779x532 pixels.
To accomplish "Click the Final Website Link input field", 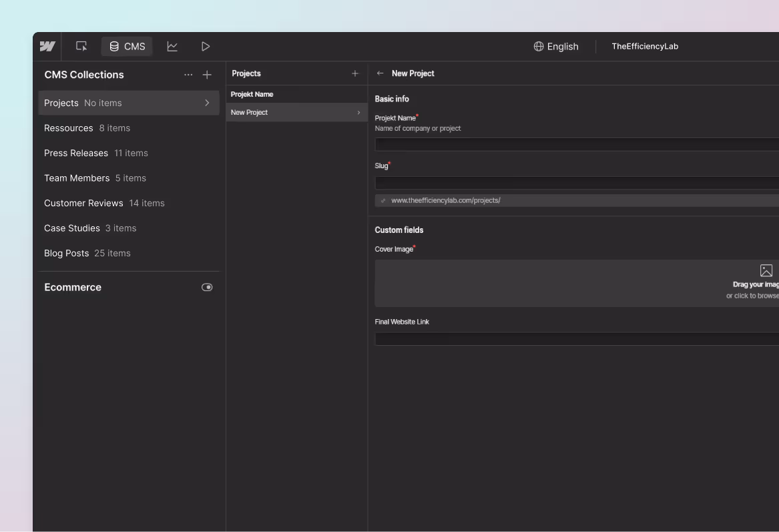I will tap(574, 338).
